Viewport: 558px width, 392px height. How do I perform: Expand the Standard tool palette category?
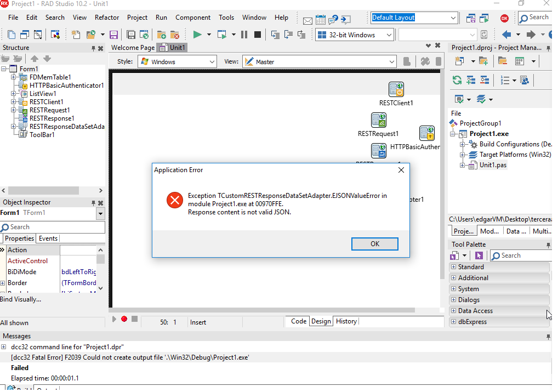[453, 266]
